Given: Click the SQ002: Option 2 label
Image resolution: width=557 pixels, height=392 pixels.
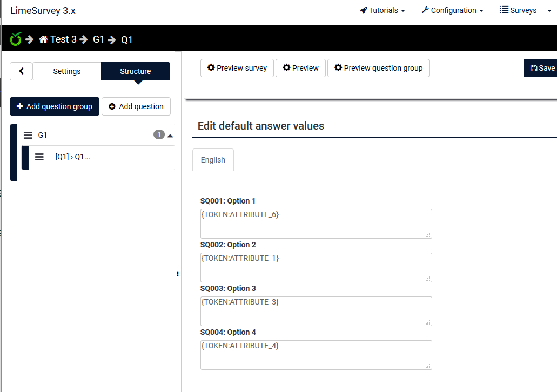Looking at the screenshot, I should point(228,245).
